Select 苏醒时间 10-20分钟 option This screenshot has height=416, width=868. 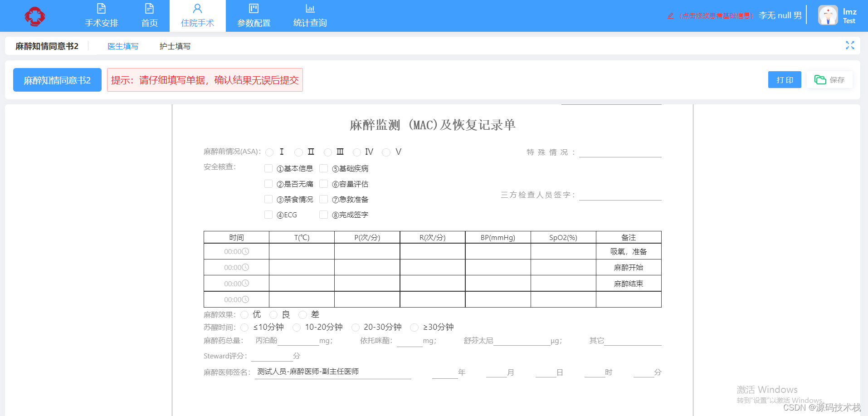[297, 328]
